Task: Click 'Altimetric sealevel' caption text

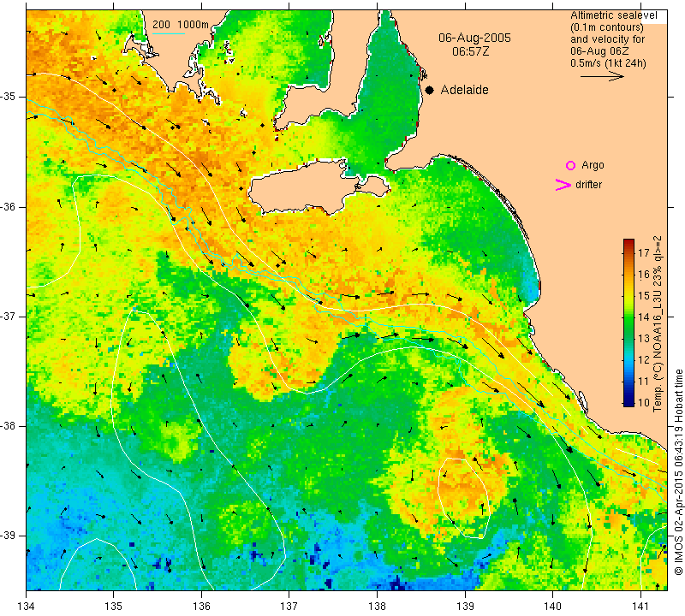Action: [x=613, y=15]
